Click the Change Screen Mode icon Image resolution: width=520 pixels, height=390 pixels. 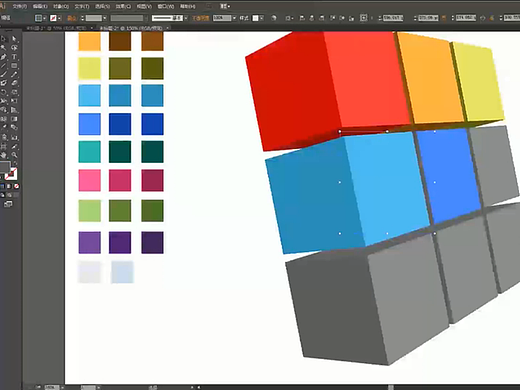point(8,204)
